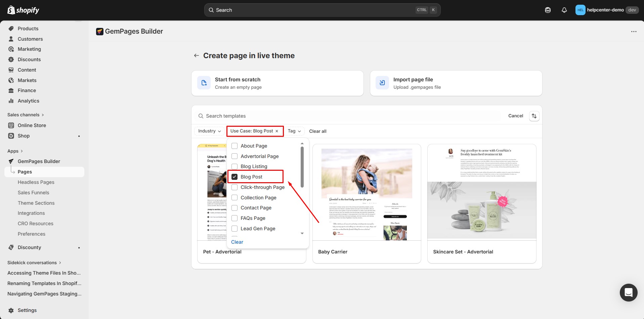Open the Sidekick assistant icon

coord(548,10)
